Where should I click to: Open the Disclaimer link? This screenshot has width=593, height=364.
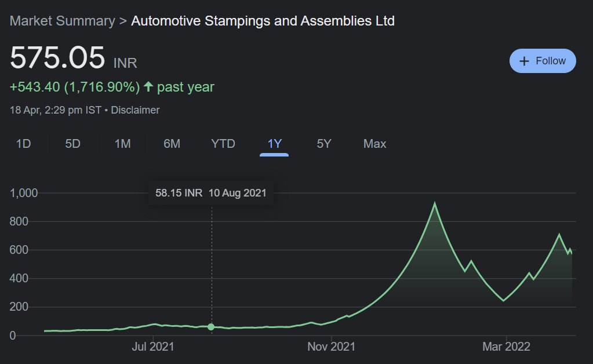click(x=135, y=110)
